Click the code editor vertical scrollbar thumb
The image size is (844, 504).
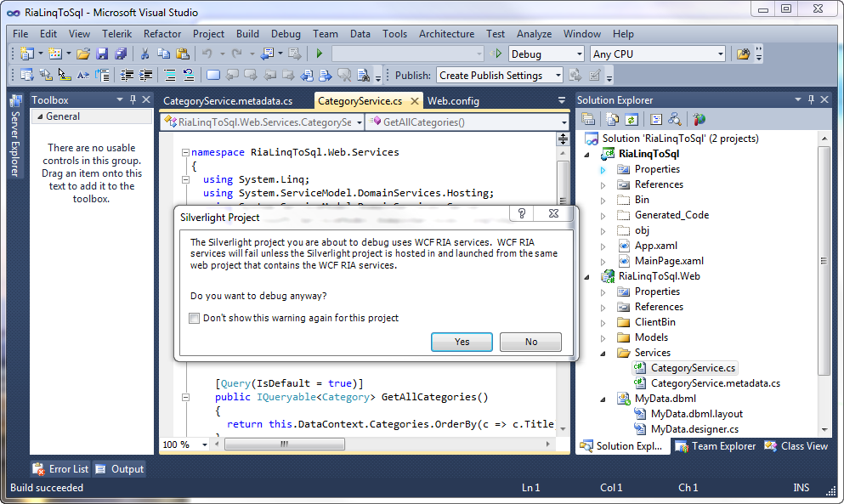coord(563,183)
